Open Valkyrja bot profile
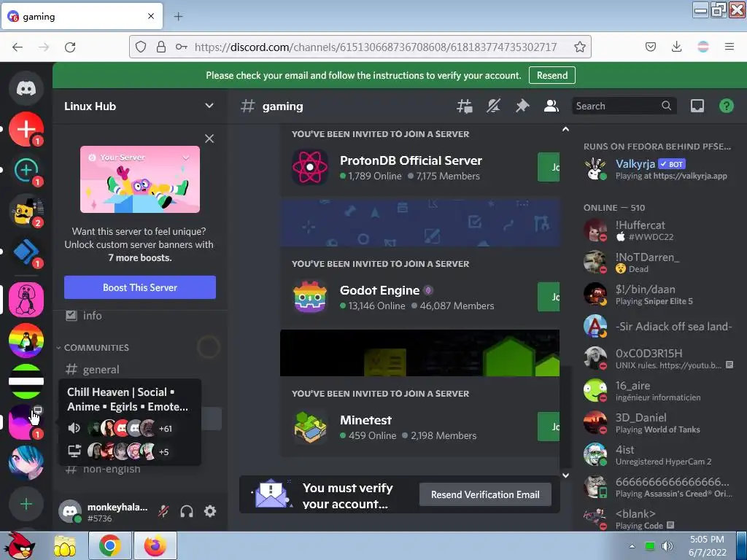 (659, 169)
